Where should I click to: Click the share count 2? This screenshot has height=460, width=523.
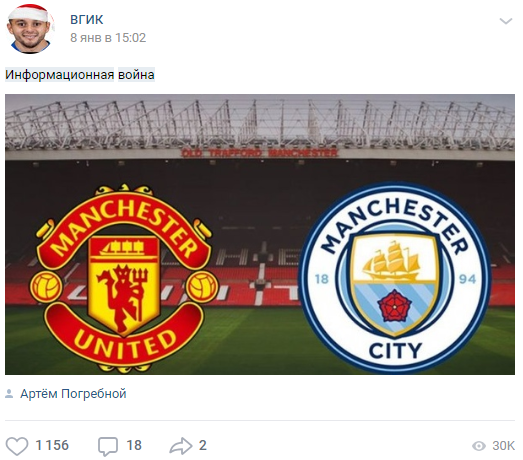coord(202,446)
